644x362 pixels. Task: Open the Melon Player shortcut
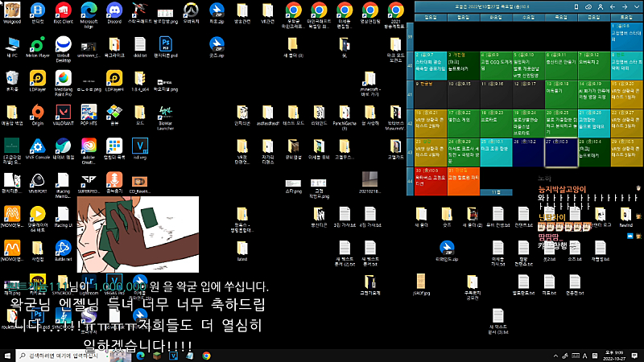pos(38,45)
